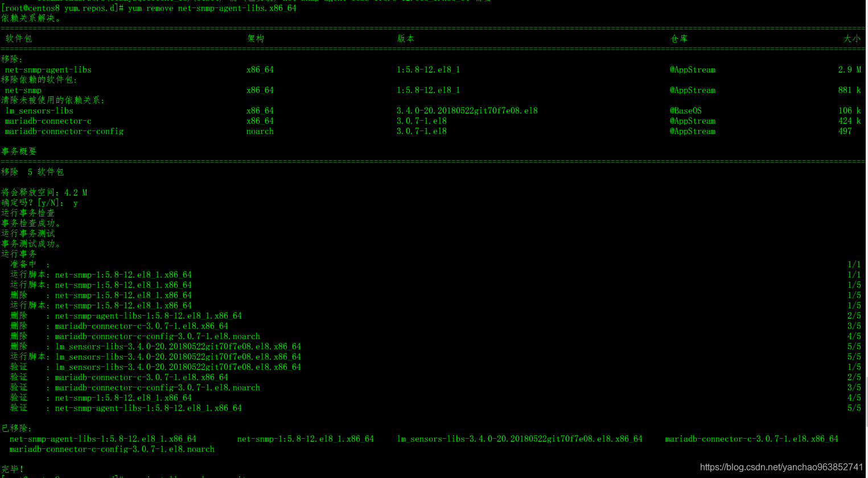This screenshot has height=478, width=868.
Task: Click version 3.4.0-20.20180522git70f7e08.el8 in the table
Action: coord(467,111)
